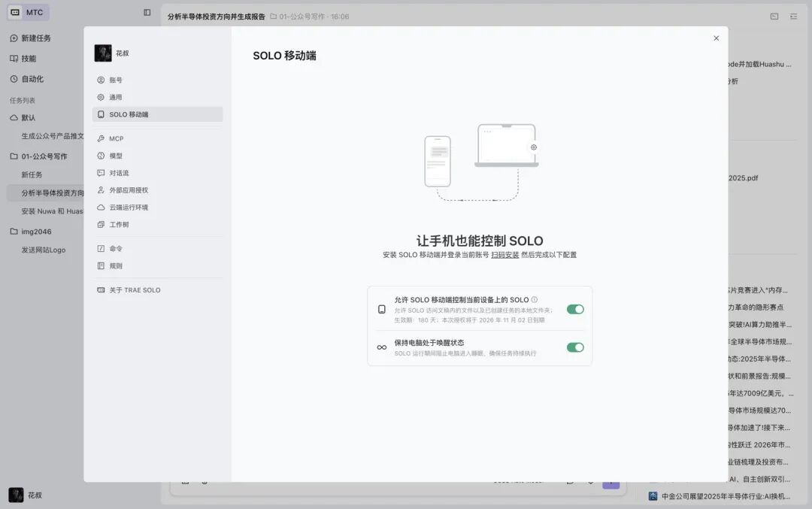Open 云端运行环境 settings
Screen dimensions: 812x509
click(x=157, y=207)
